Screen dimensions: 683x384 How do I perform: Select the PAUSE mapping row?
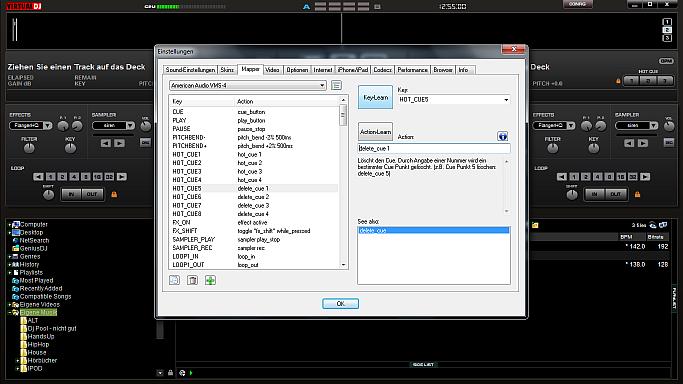(254, 129)
